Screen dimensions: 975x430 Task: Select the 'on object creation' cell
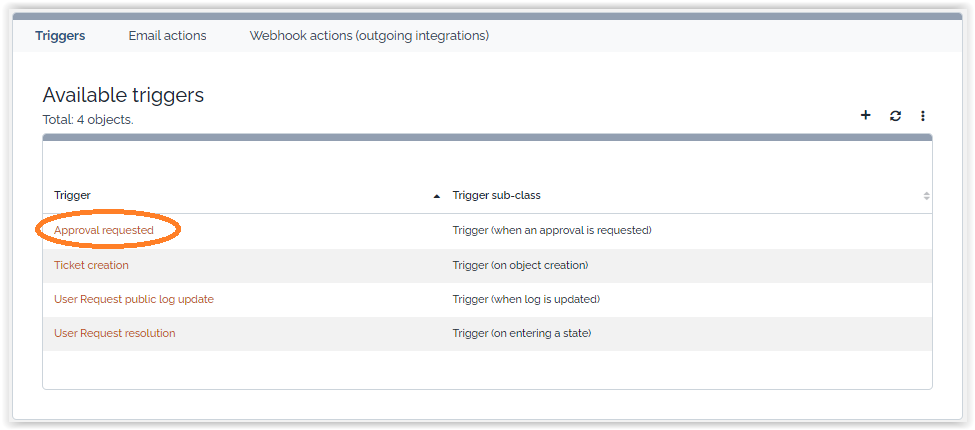pos(520,265)
